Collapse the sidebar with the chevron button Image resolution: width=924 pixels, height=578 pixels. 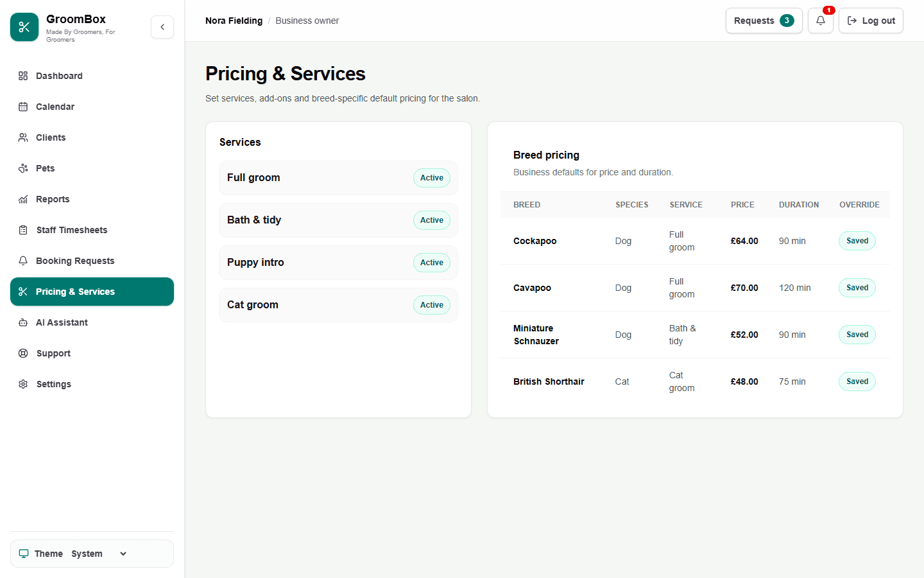[162, 27]
